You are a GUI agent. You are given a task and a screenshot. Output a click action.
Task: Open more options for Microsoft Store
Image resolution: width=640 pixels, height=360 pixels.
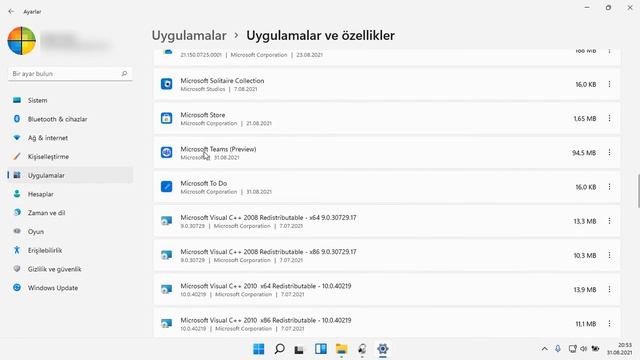pyautogui.click(x=609, y=118)
